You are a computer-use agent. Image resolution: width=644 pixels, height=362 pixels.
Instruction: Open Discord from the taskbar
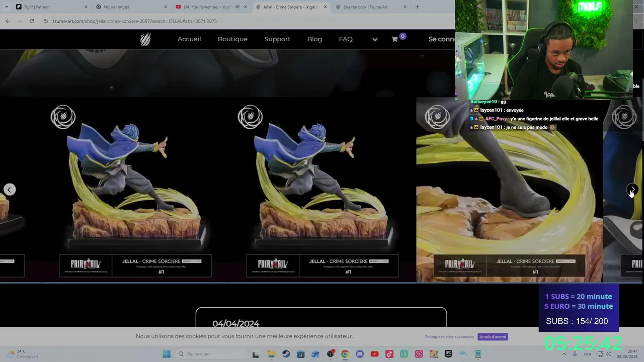[x=360, y=354]
